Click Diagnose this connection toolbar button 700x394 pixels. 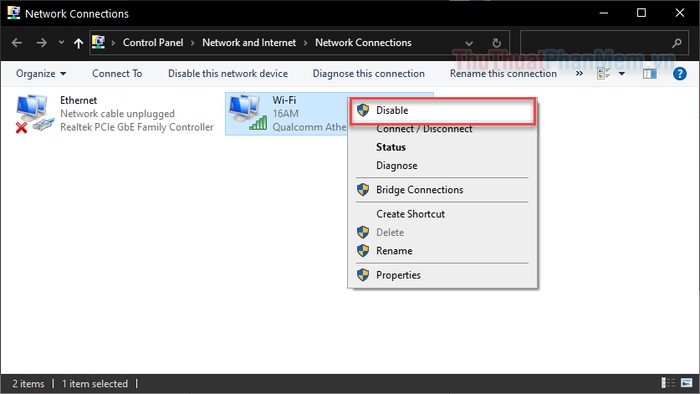368,74
